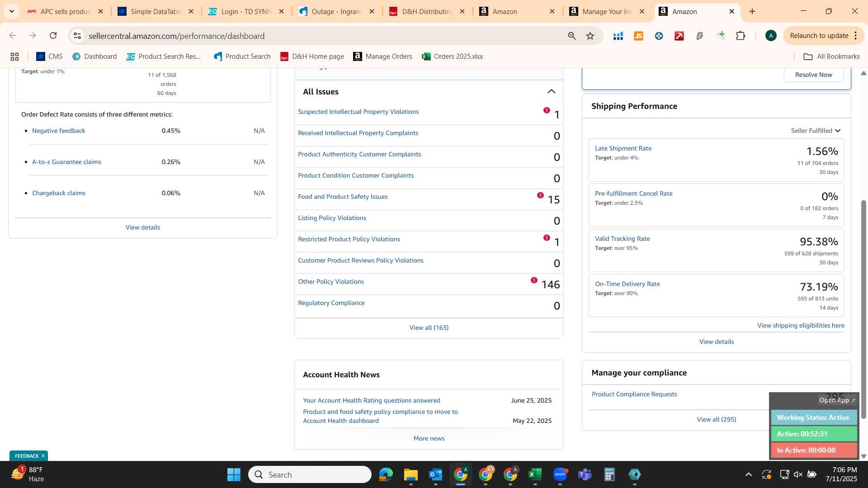The image size is (868, 488).
Task: Open Manage Orders bookmark
Action: click(x=383, y=56)
